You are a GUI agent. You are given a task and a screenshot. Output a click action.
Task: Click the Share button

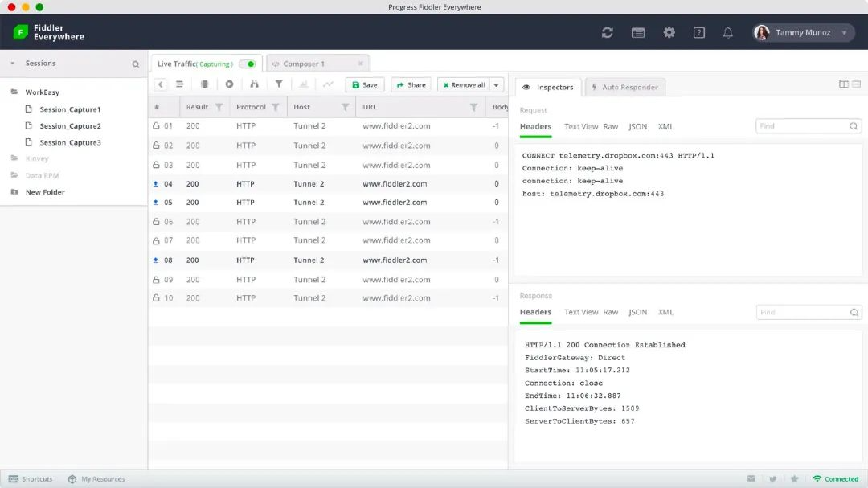(411, 85)
